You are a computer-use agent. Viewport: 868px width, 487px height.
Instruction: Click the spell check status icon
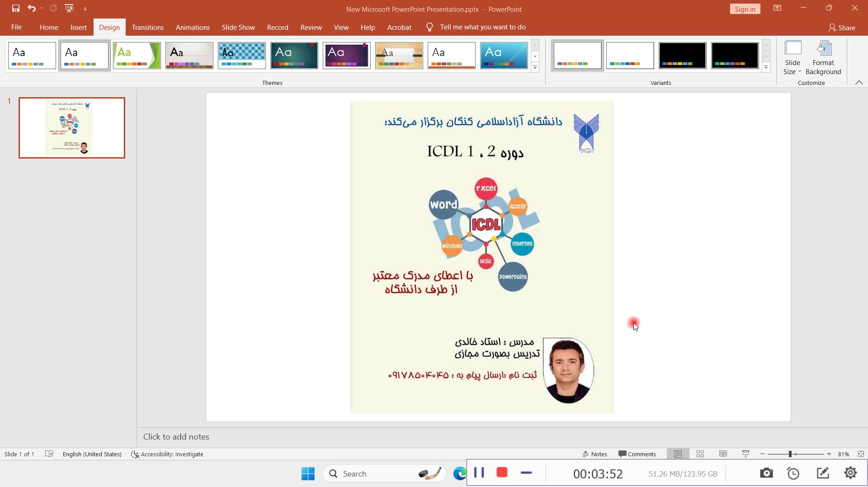pyautogui.click(x=49, y=454)
